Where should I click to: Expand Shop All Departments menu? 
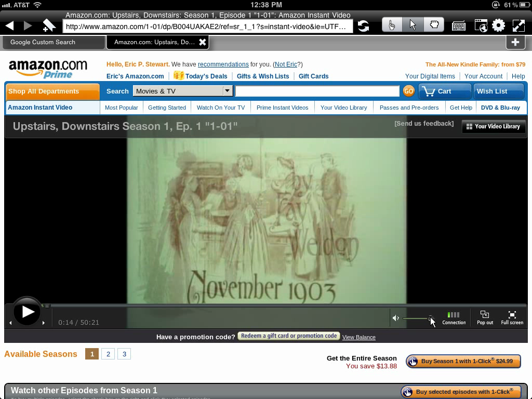click(x=52, y=91)
